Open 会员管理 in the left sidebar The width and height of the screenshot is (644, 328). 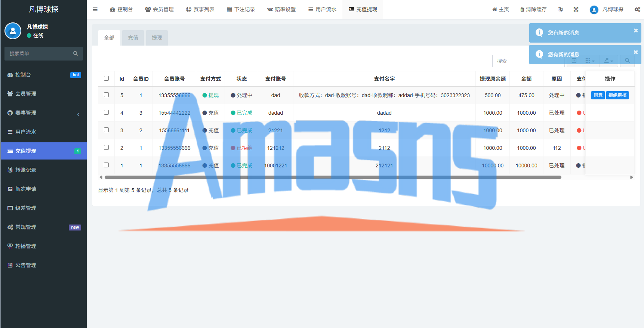[x=44, y=94]
